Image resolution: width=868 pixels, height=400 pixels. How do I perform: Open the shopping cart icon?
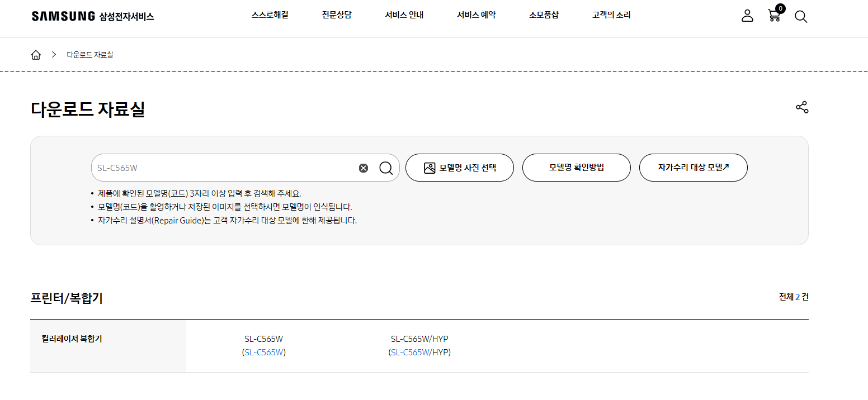click(774, 17)
